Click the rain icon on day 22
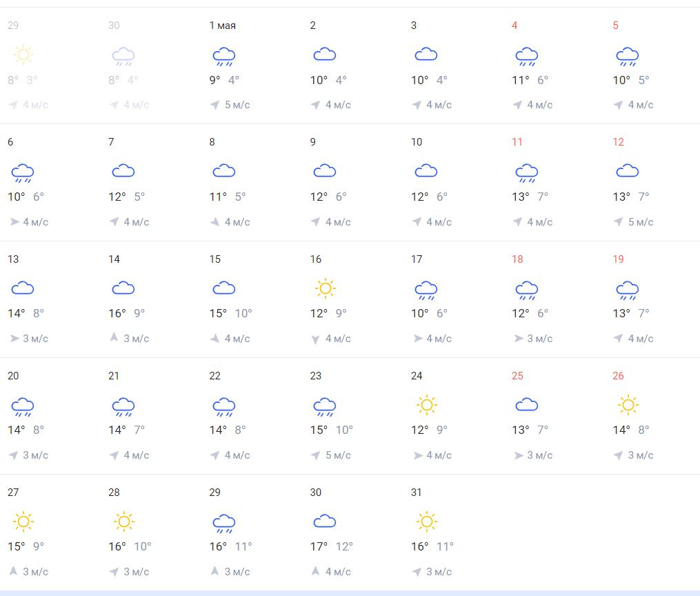 click(223, 406)
